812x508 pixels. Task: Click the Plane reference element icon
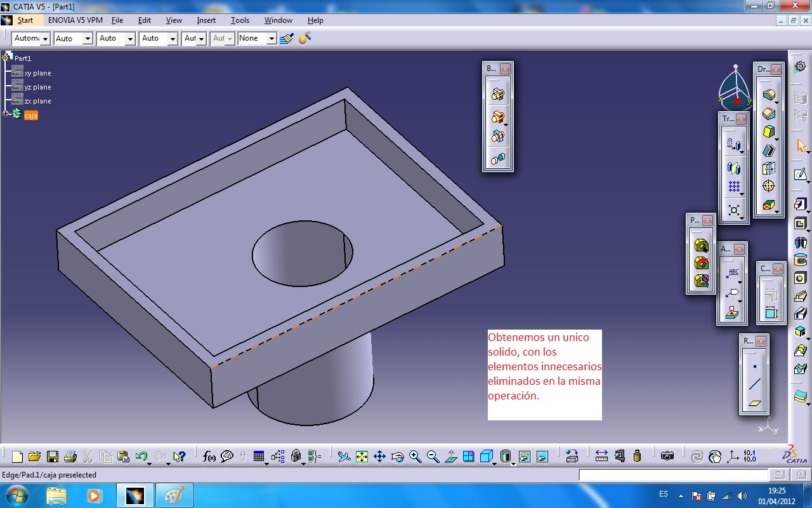(x=754, y=403)
